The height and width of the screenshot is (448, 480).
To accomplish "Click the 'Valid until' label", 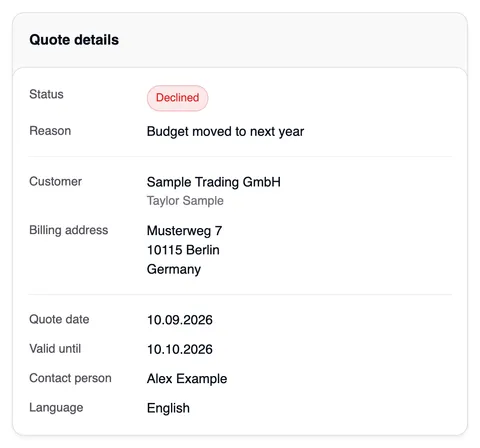I will click(55, 349).
